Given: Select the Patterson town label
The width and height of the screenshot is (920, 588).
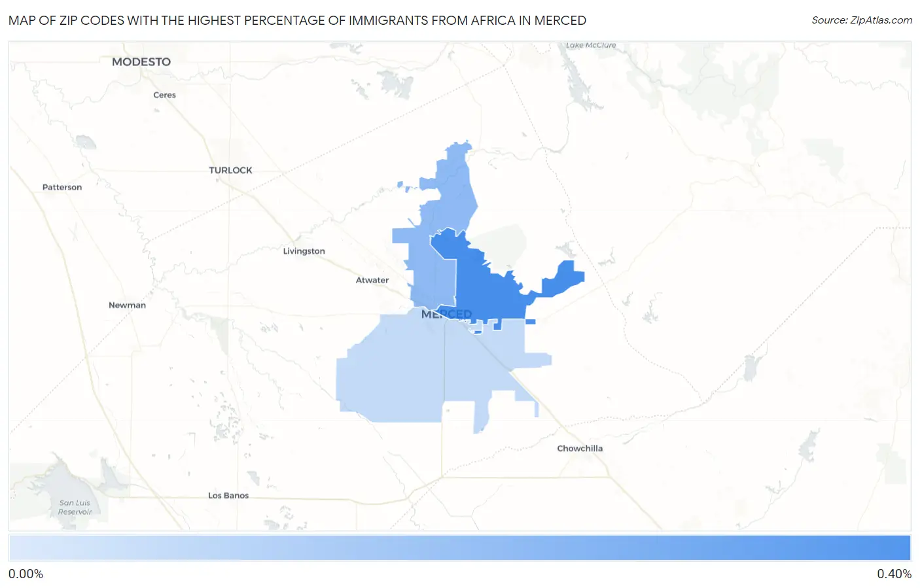Looking at the screenshot, I should (x=62, y=187).
